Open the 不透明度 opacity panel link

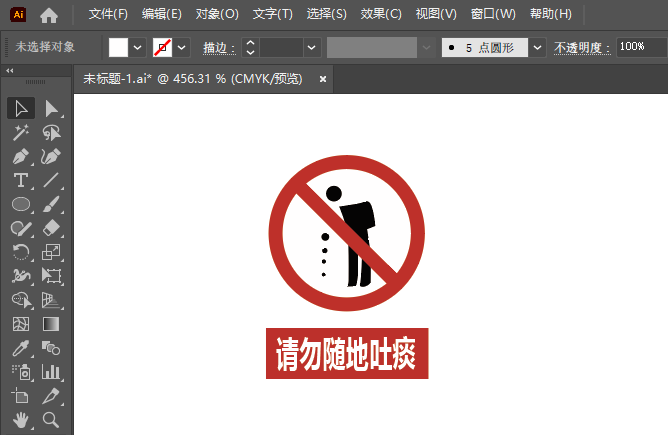pos(582,48)
